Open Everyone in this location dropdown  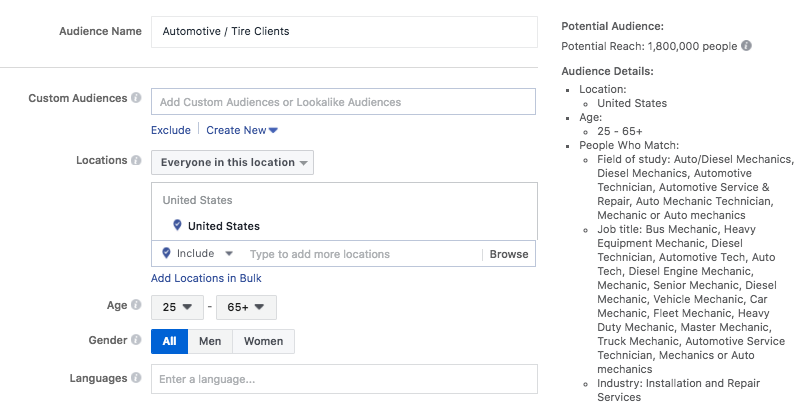click(232, 163)
